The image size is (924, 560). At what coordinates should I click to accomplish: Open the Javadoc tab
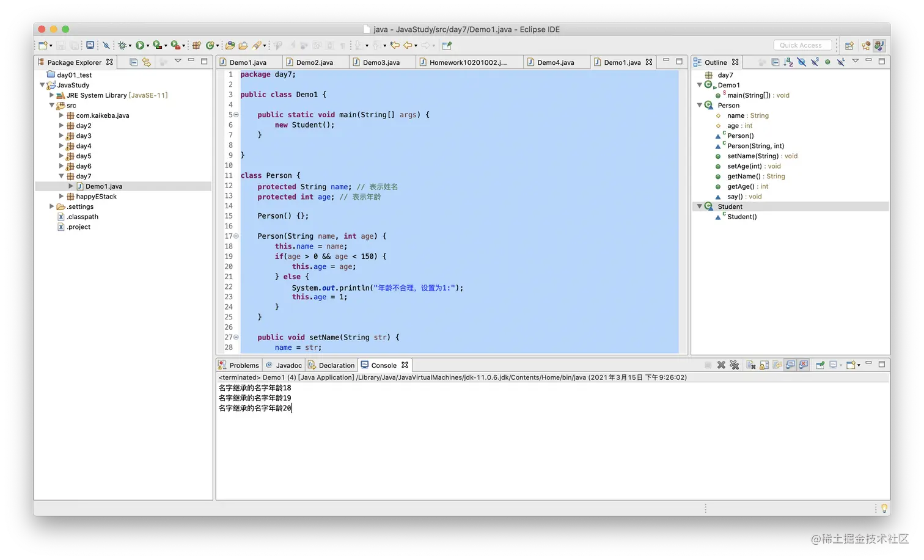[284, 365]
